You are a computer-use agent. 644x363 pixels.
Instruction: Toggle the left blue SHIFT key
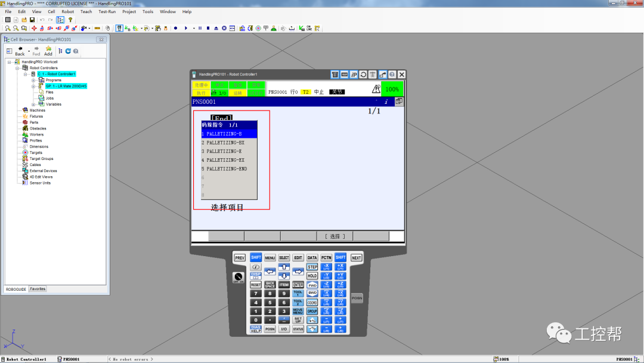click(256, 257)
